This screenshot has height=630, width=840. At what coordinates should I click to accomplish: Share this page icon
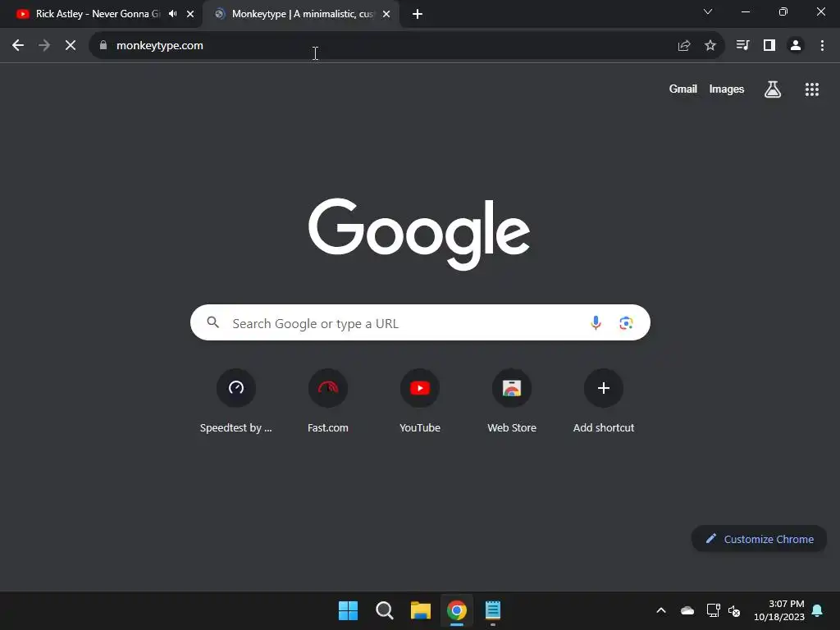(684, 46)
